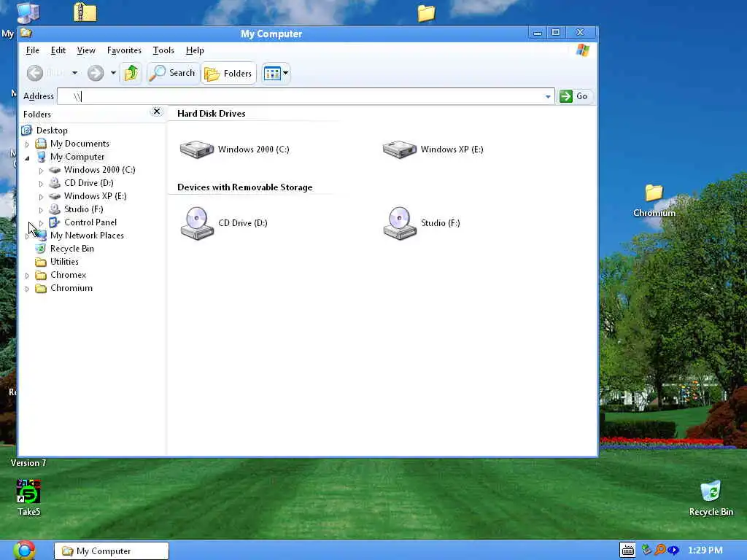Open the on-screen keyboard tray icon
Screen dimensions: 747x560
pyautogui.click(x=627, y=550)
